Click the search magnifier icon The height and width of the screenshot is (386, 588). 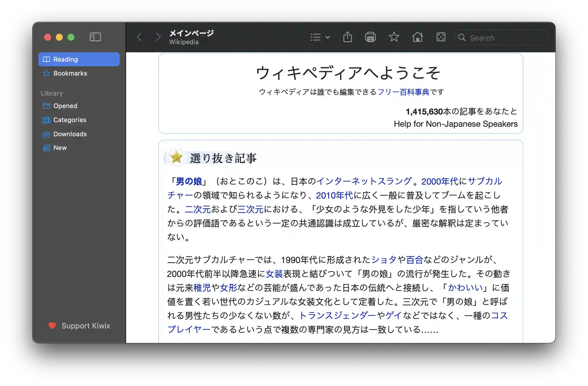click(x=462, y=37)
